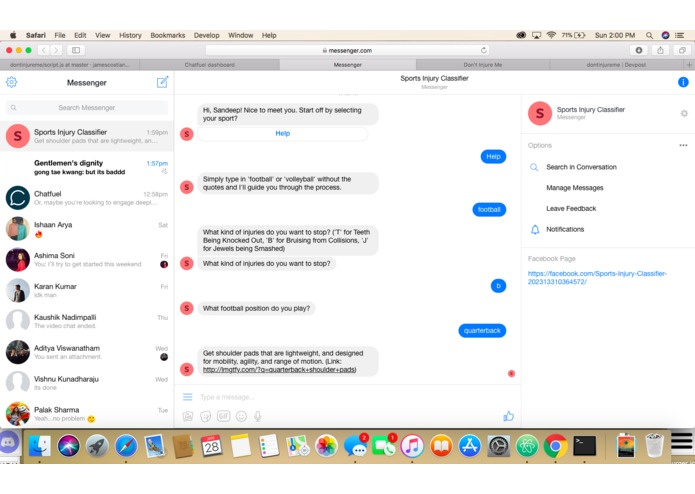695x494 pixels.
Task: Click the thumbs-up like icon
Action: click(x=508, y=416)
